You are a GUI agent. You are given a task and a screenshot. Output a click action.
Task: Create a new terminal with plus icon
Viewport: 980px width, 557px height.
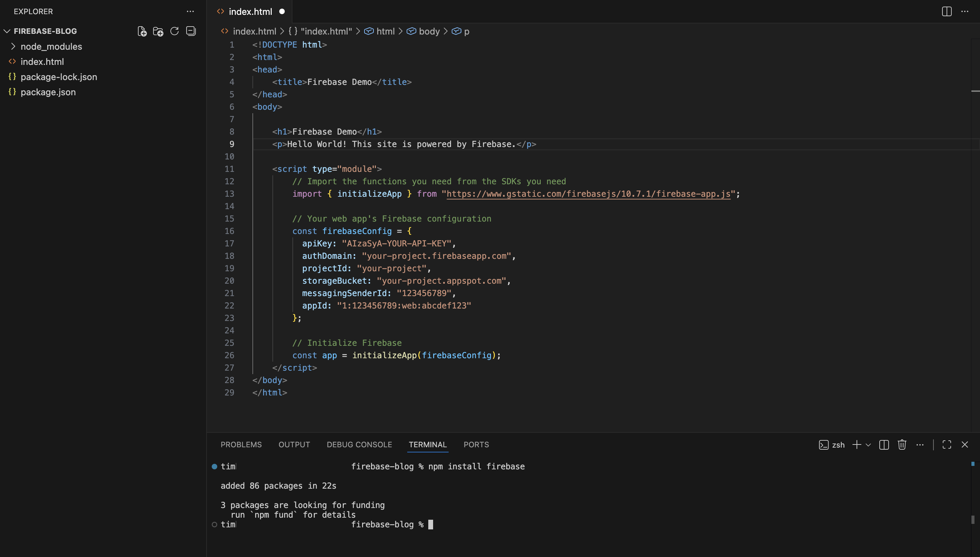point(857,444)
